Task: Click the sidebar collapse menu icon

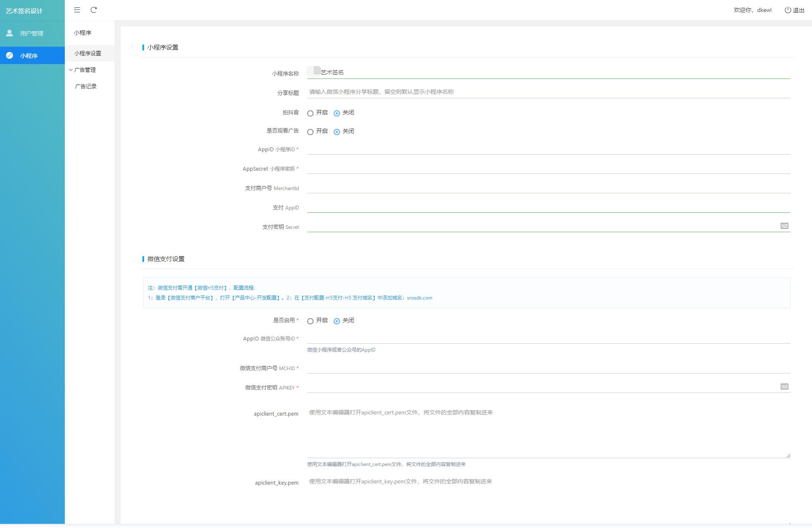Action: point(77,10)
